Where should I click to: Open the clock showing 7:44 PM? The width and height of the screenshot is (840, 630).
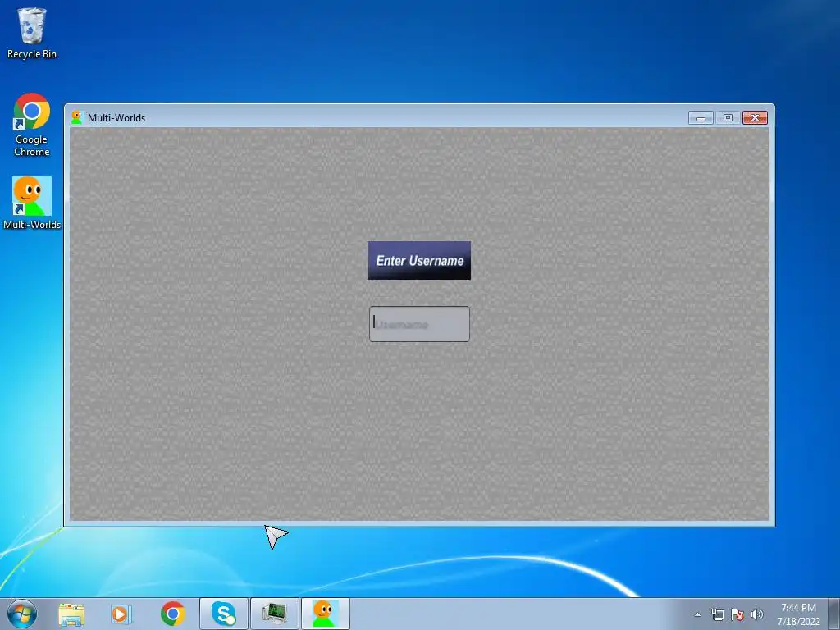click(x=799, y=614)
